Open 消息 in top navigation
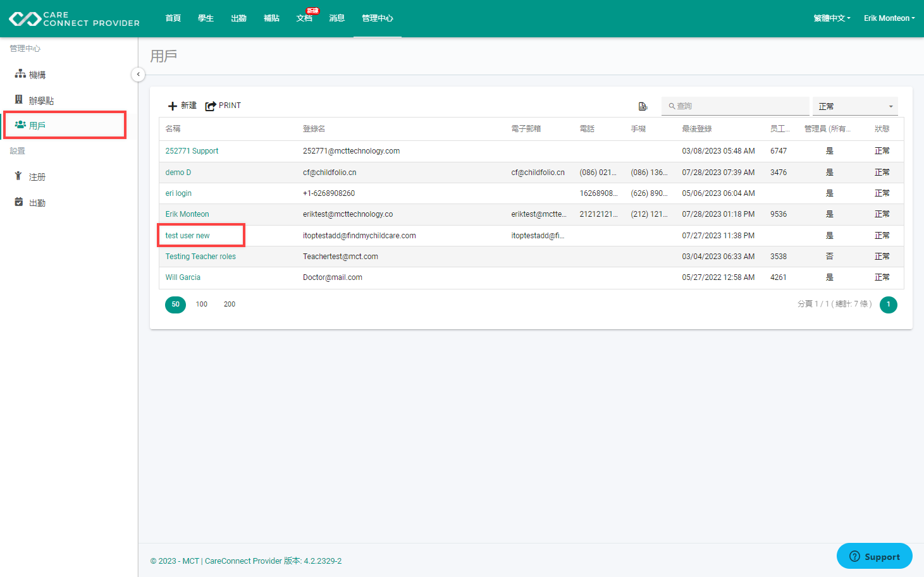This screenshot has height=577, width=924. click(x=337, y=18)
